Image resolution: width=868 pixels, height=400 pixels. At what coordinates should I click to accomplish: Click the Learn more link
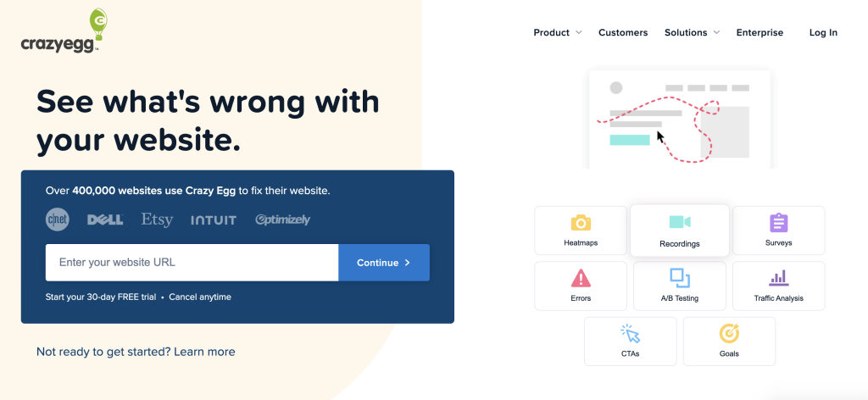coord(204,352)
